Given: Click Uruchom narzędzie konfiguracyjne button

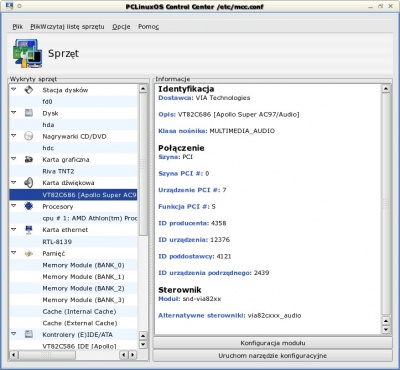Looking at the screenshot, I should pos(273,356).
